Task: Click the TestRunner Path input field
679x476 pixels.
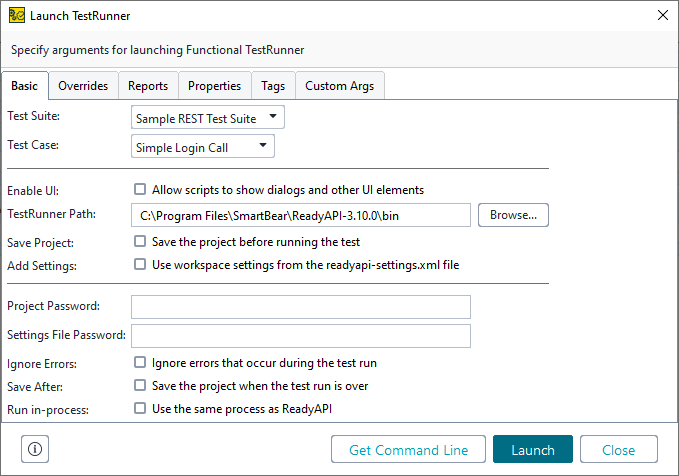Action: click(x=301, y=215)
